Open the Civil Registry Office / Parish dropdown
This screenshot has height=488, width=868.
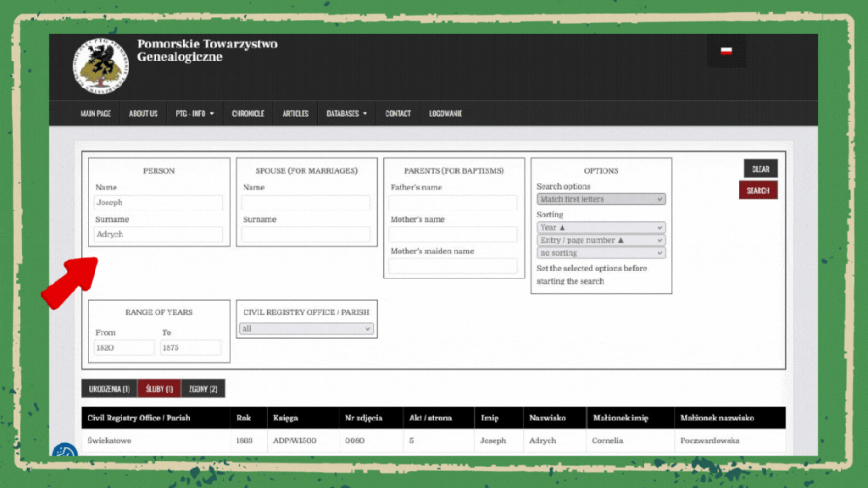coord(306,329)
